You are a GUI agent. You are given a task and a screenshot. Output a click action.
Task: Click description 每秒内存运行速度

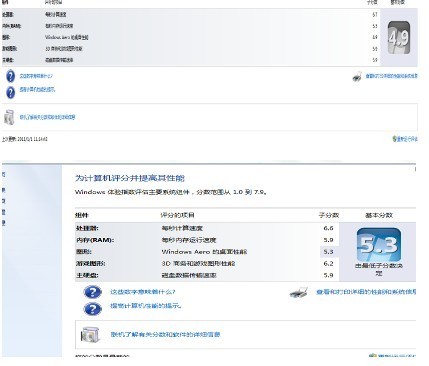pyautogui.click(x=189, y=240)
